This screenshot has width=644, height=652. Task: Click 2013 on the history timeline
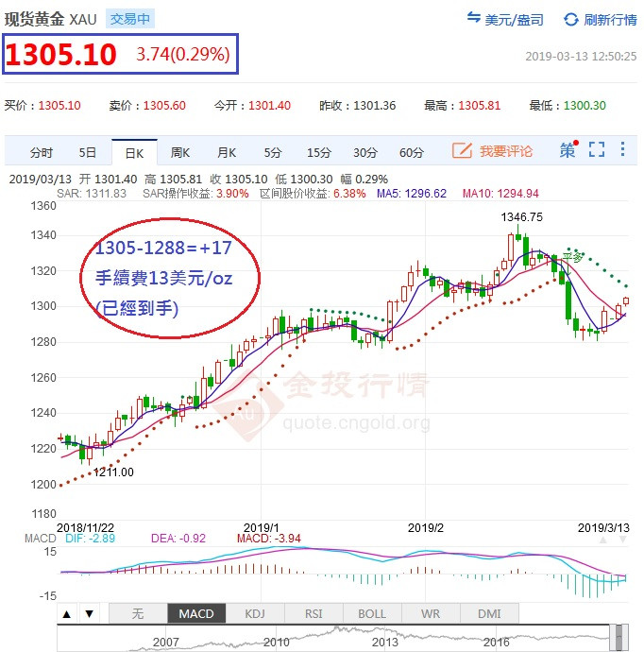(385, 643)
